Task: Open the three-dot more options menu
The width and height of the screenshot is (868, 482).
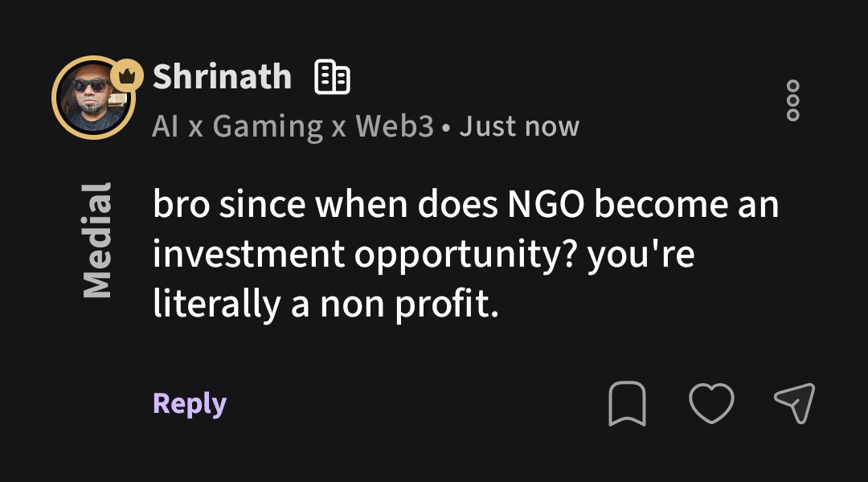Action: point(792,100)
